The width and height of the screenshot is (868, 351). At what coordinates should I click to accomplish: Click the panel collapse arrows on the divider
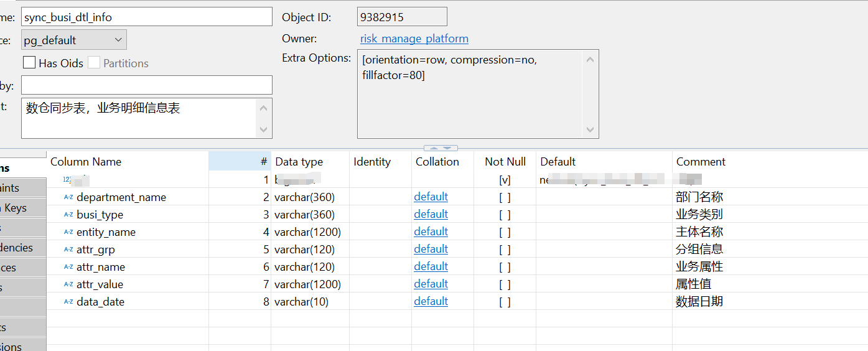(441, 148)
